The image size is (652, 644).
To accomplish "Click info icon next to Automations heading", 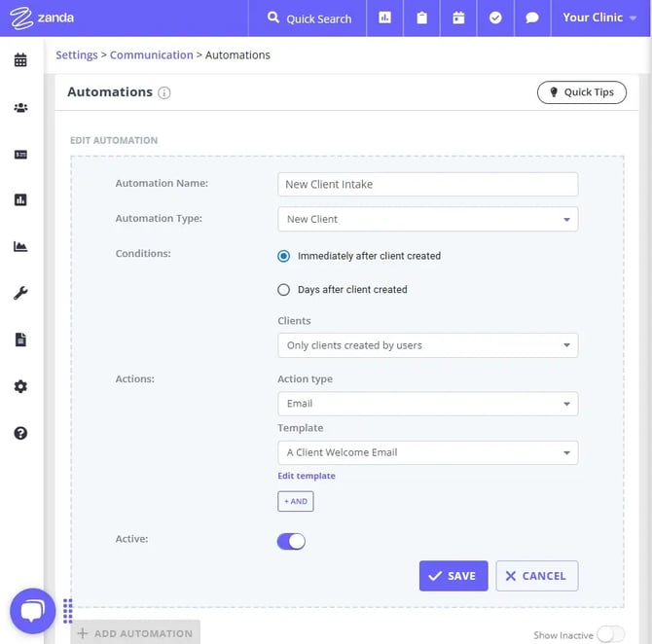I will click(164, 93).
